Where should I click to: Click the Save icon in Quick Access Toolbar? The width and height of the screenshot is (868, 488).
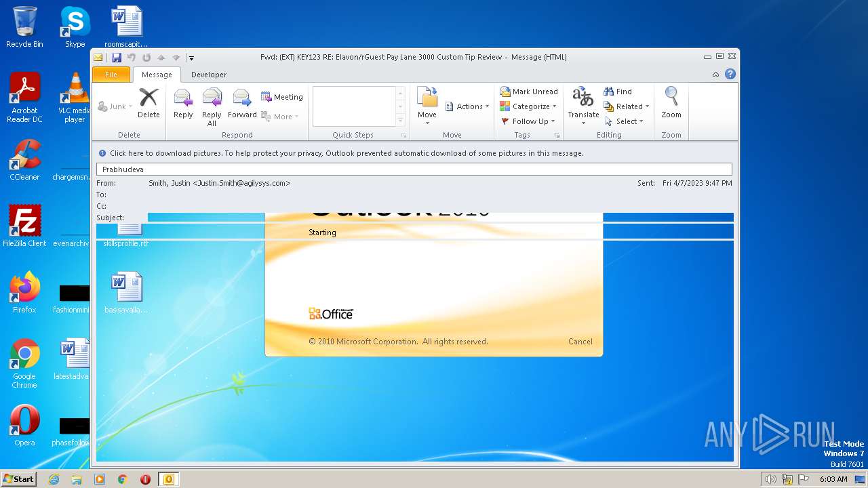tap(117, 58)
